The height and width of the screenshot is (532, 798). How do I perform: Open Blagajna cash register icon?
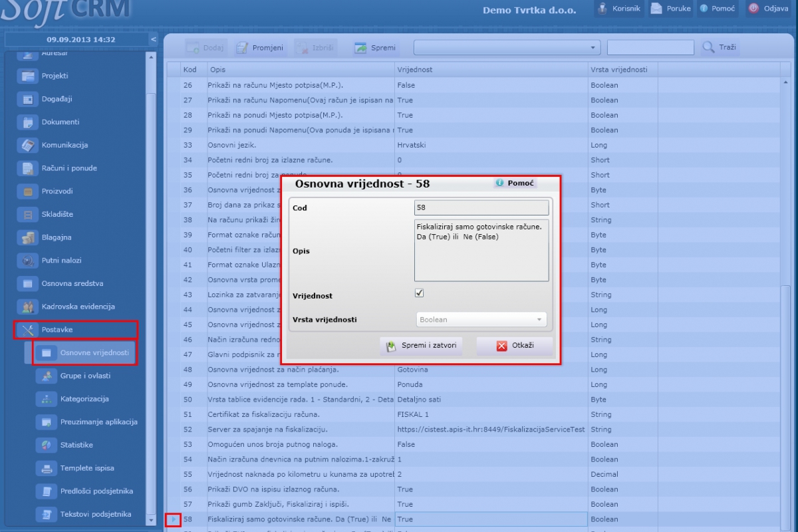28,237
